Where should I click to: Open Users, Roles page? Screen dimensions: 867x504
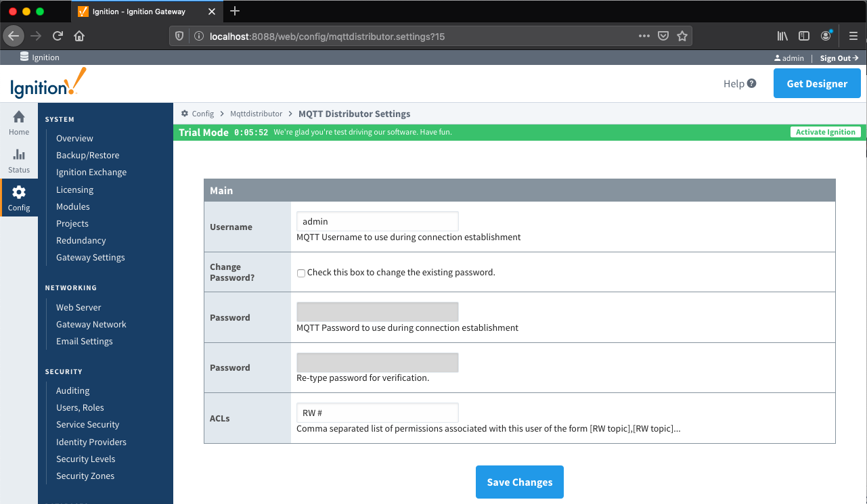point(80,407)
